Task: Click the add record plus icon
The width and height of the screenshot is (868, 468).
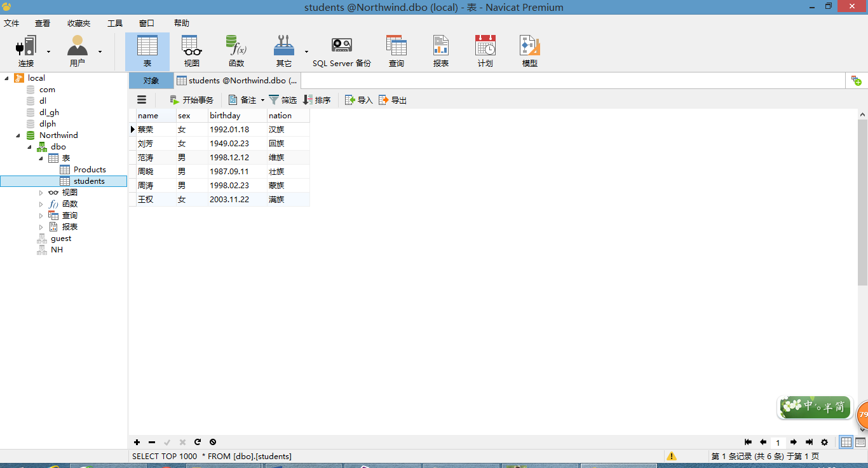Action: (137, 442)
